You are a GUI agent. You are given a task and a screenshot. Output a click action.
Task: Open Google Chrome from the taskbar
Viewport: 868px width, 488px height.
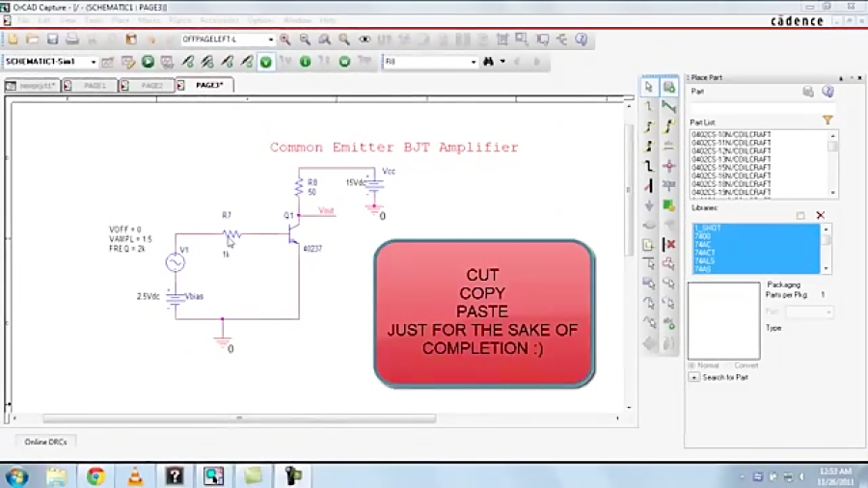(95, 475)
